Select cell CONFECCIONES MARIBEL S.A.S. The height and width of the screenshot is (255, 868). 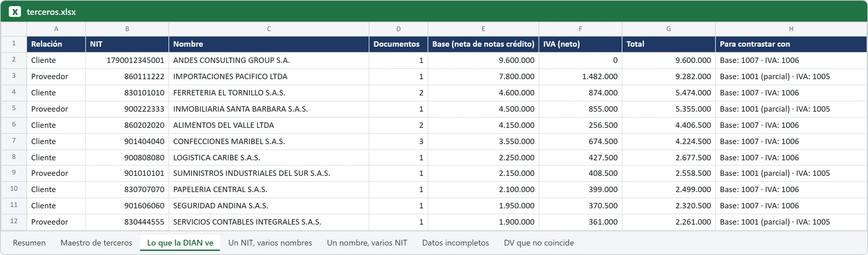[x=269, y=141]
